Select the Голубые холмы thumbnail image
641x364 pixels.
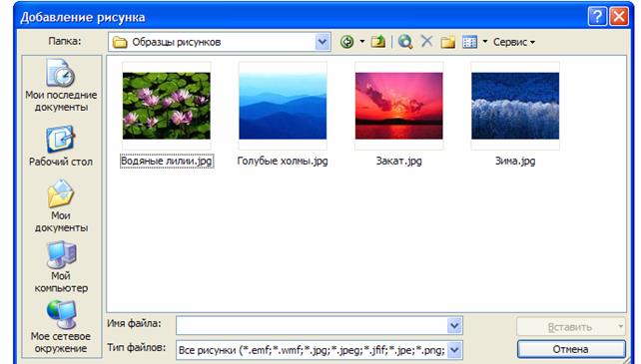point(283,106)
